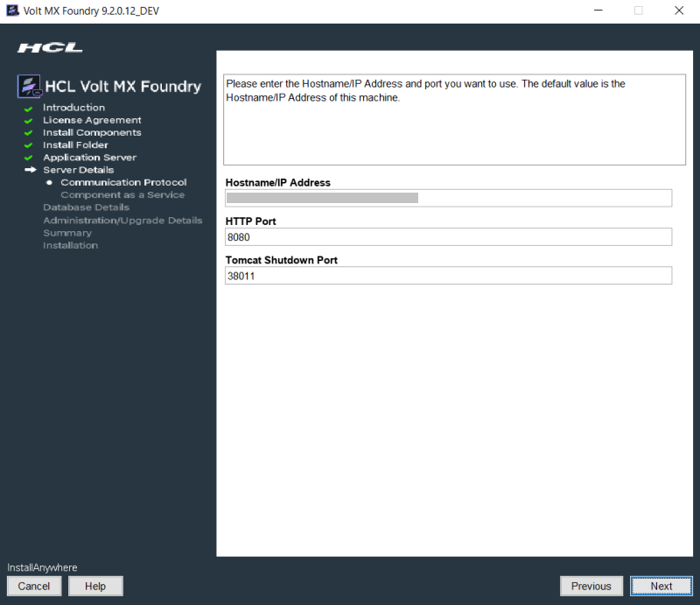The image size is (700, 605).
Task: Click the Volt MX title bar icon
Action: point(12,11)
